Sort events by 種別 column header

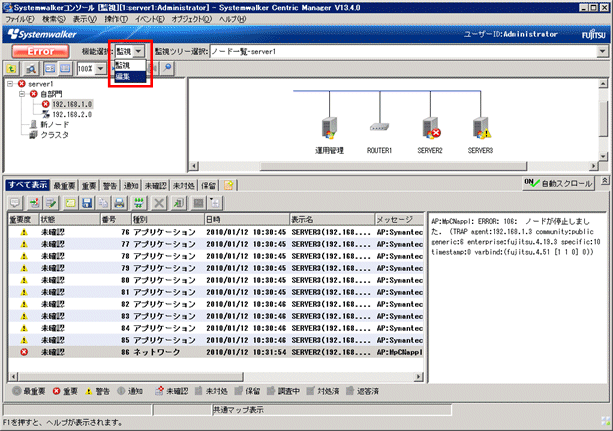click(x=167, y=219)
